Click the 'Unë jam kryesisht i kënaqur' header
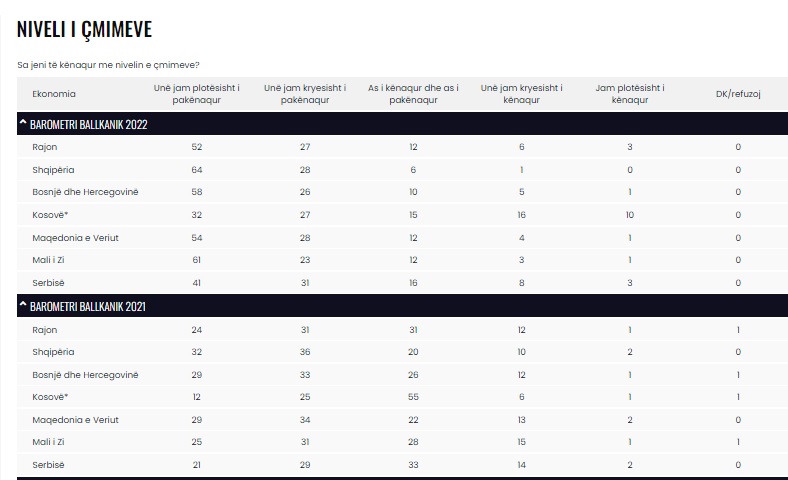The height and width of the screenshot is (480, 788). click(x=521, y=94)
